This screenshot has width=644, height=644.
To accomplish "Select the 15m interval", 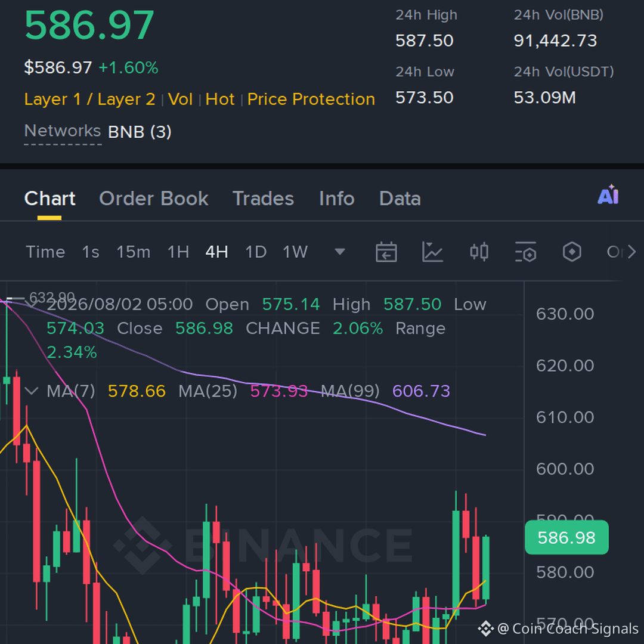I will pyautogui.click(x=134, y=252).
